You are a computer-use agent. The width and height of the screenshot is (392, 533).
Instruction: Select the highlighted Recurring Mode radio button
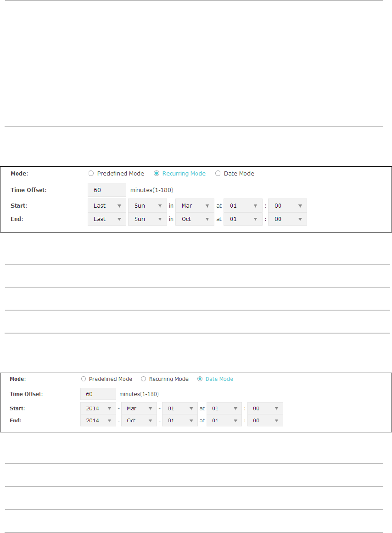pyautogui.click(x=156, y=173)
